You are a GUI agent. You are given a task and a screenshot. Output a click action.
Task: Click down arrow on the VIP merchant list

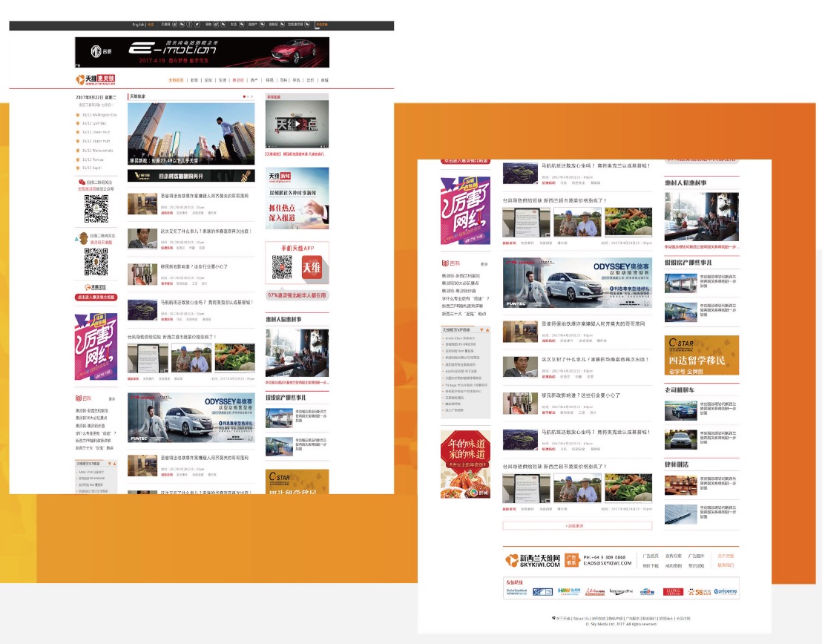coord(480,329)
